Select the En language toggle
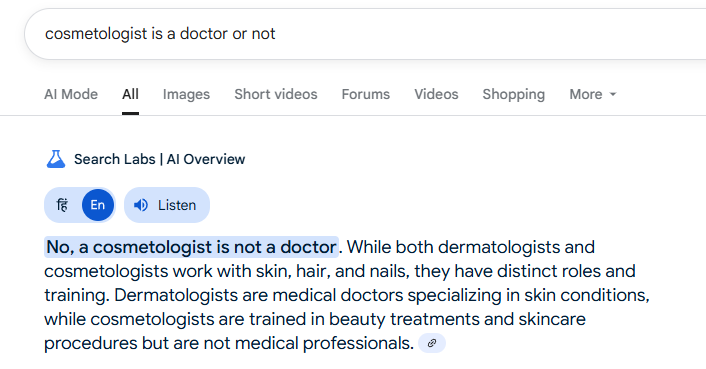Viewport: 706px width, 369px height. [x=98, y=205]
